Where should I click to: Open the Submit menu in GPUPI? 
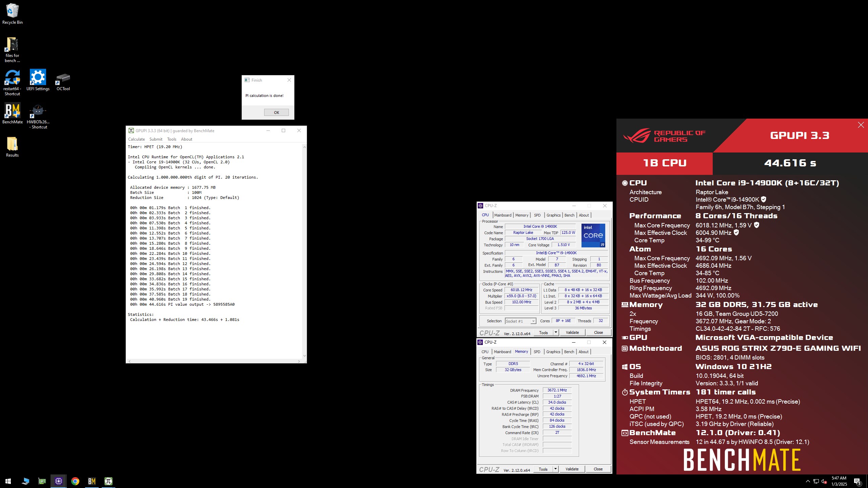coord(156,139)
